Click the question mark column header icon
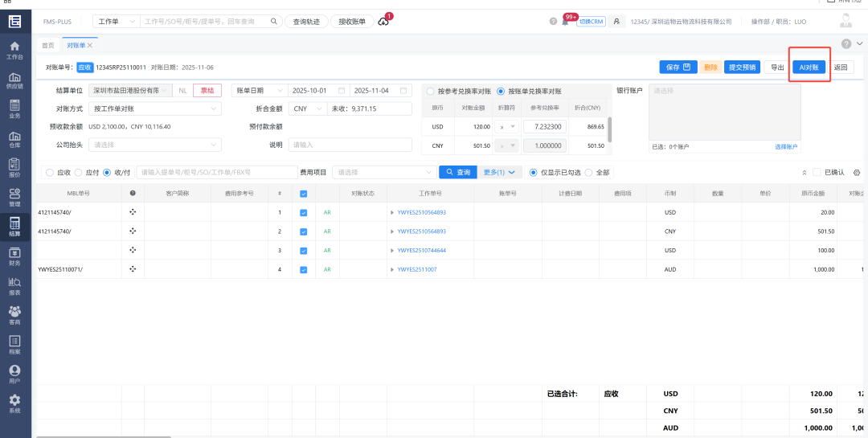Viewport: 868px width, 438px height. pos(133,193)
